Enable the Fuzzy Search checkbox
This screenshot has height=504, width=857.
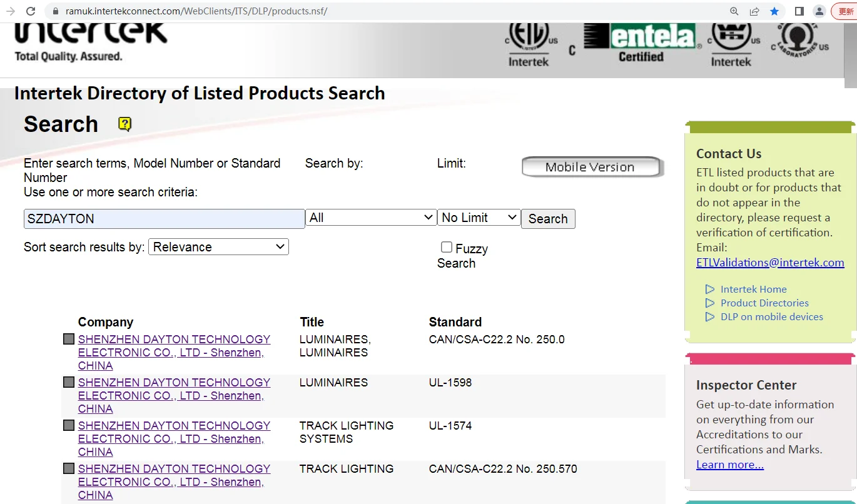447,248
